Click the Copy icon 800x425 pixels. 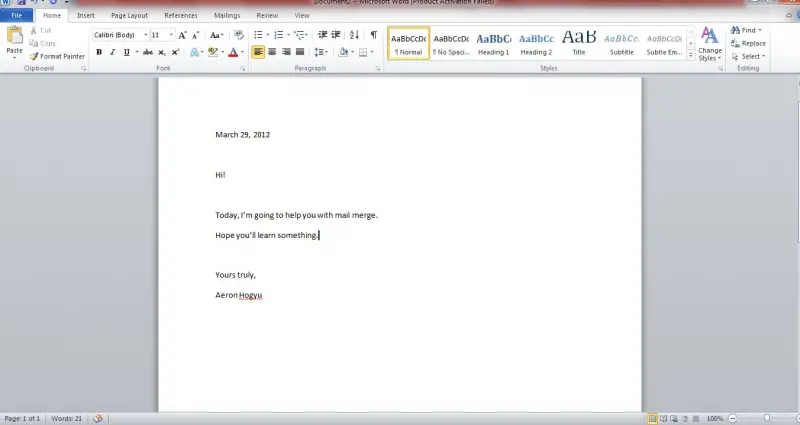[x=33, y=43]
